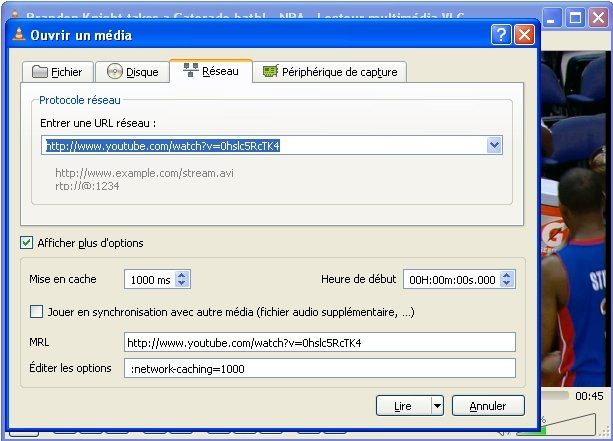Click the Éditer les options field
Screen dimensions: 613x441
coord(320,368)
